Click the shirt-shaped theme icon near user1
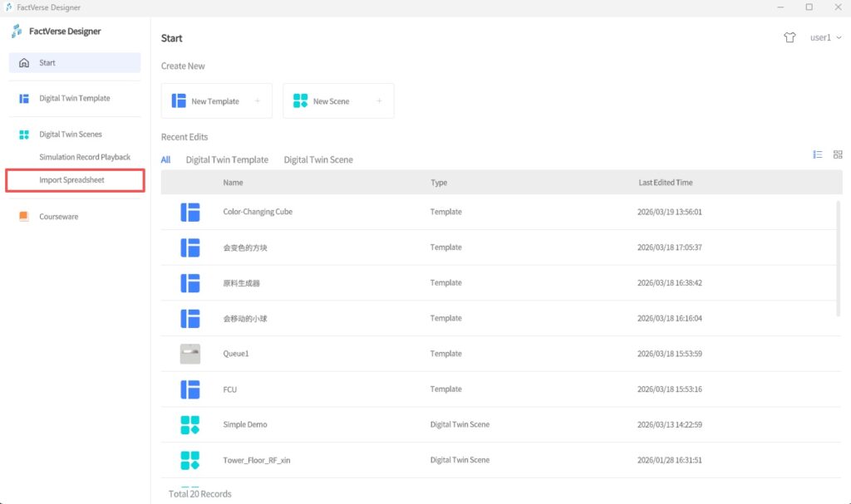851x504 pixels. [x=789, y=37]
